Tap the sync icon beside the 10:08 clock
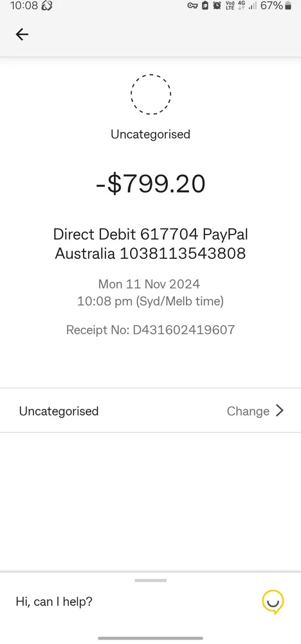 coord(47,6)
